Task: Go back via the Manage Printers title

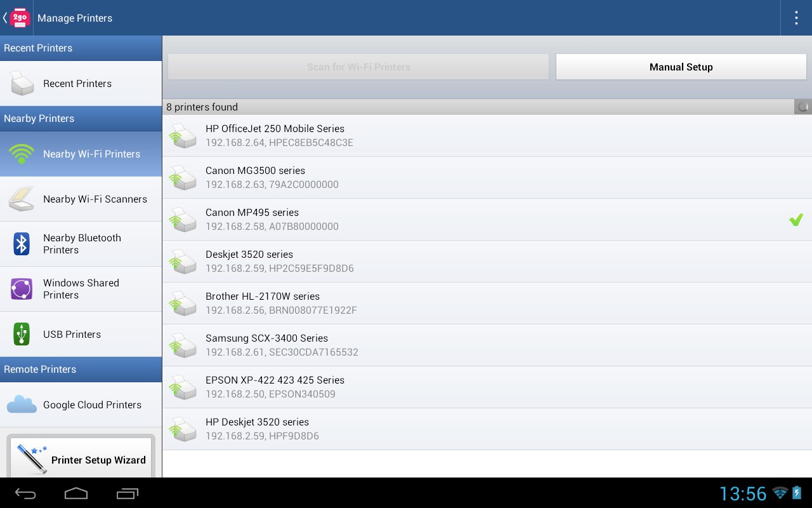Action: [x=75, y=18]
